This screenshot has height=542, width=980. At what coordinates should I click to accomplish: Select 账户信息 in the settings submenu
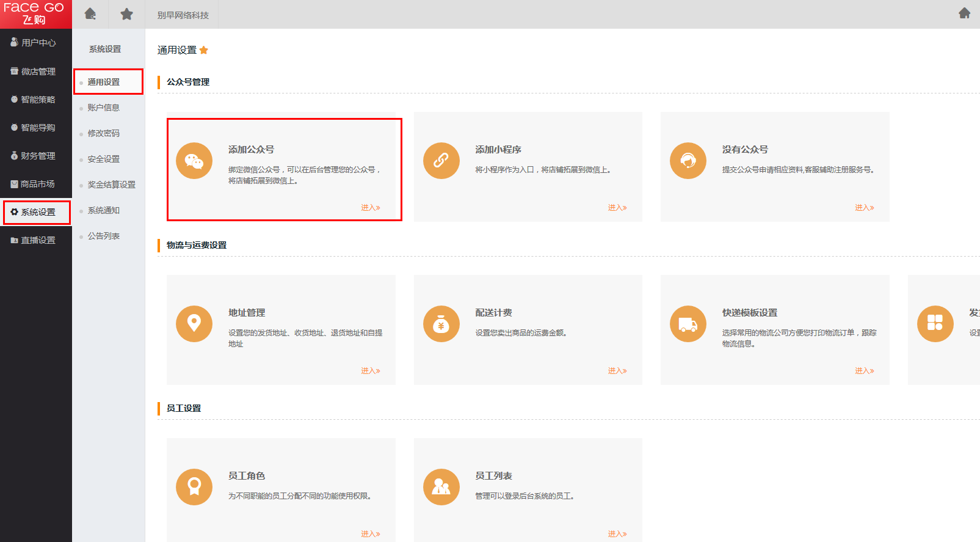(103, 108)
